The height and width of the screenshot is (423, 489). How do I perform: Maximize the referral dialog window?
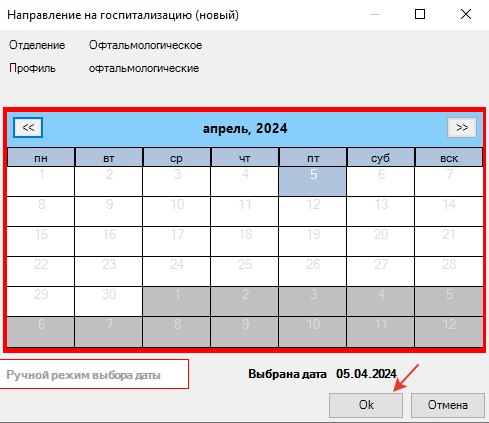(420, 14)
